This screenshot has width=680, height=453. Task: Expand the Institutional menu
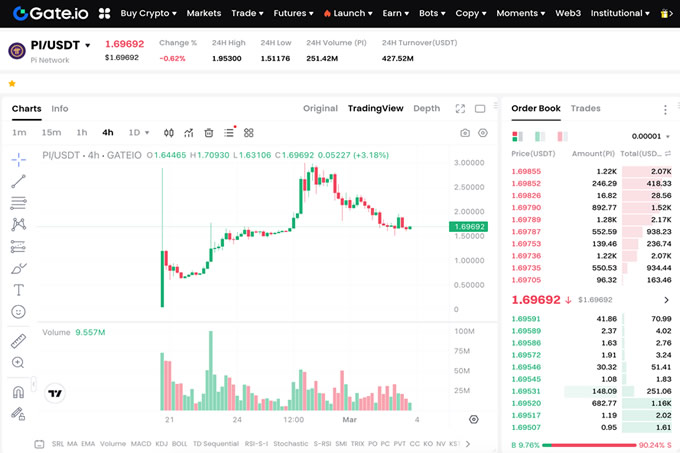click(x=620, y=13)
